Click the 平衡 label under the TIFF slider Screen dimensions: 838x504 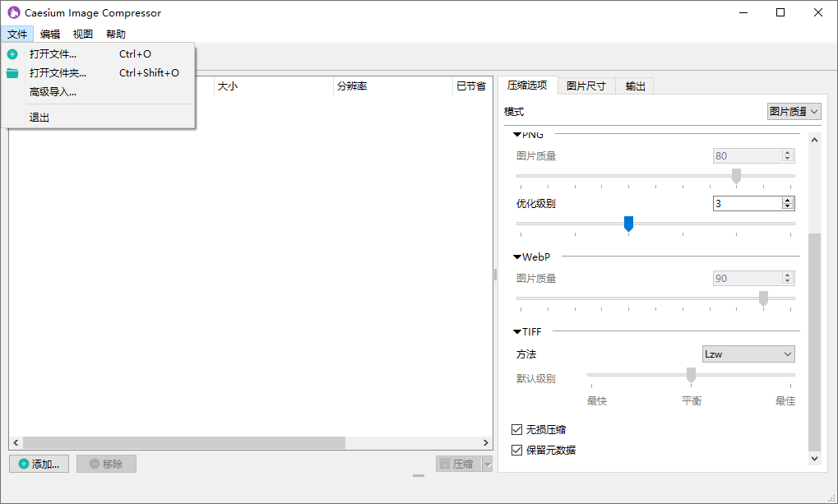click(692, 401)
